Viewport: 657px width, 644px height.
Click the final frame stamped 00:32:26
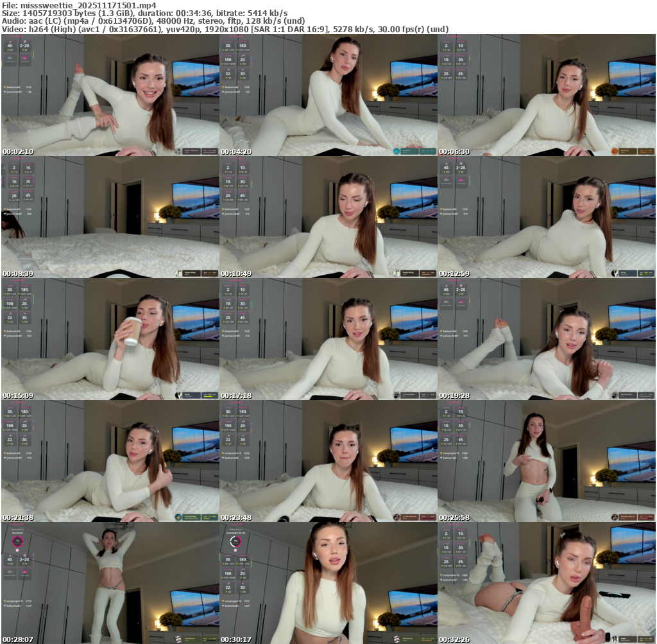pos(547,583)
